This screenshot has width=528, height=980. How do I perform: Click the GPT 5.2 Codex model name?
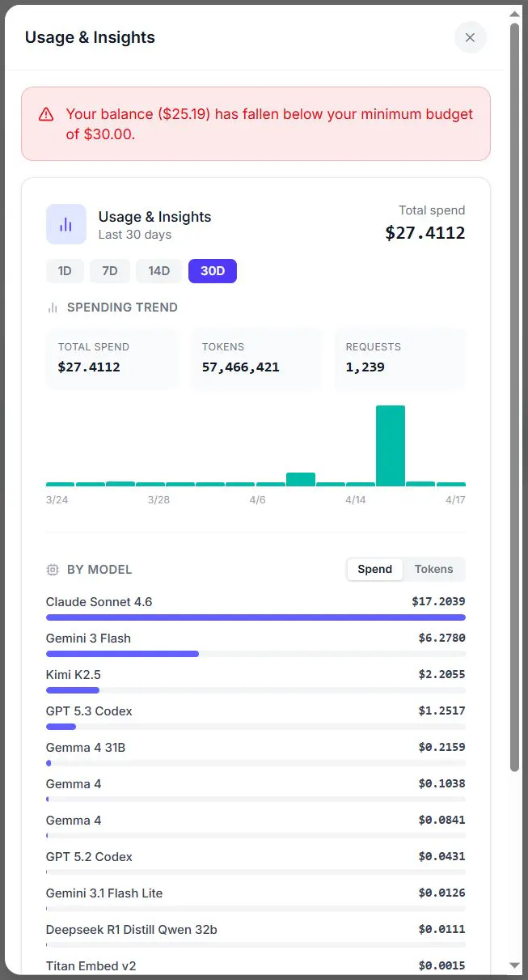pos(89,857)
